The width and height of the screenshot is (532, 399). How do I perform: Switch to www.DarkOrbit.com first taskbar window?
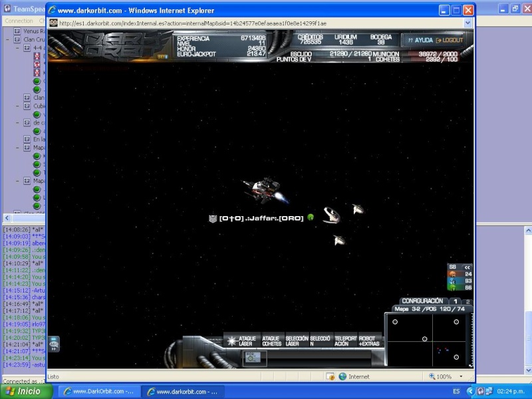98,392
